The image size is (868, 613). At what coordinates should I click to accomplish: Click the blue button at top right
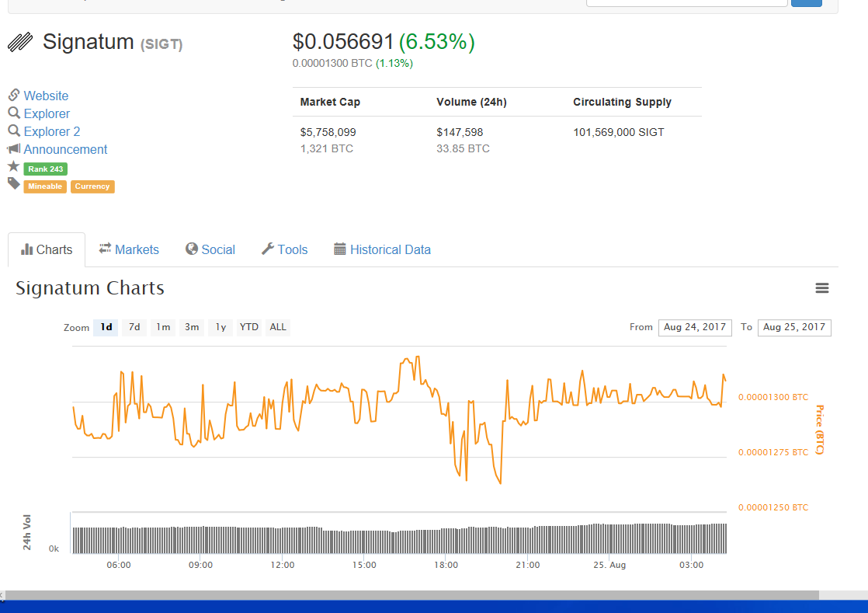click(x=806, y=3)
